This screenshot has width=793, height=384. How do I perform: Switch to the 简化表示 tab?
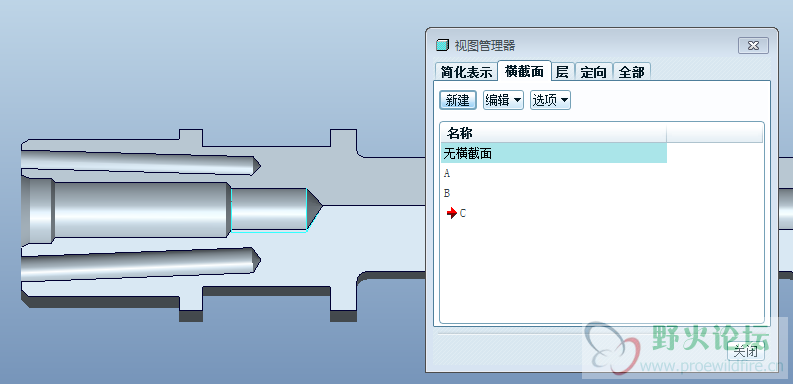[466, 72]
